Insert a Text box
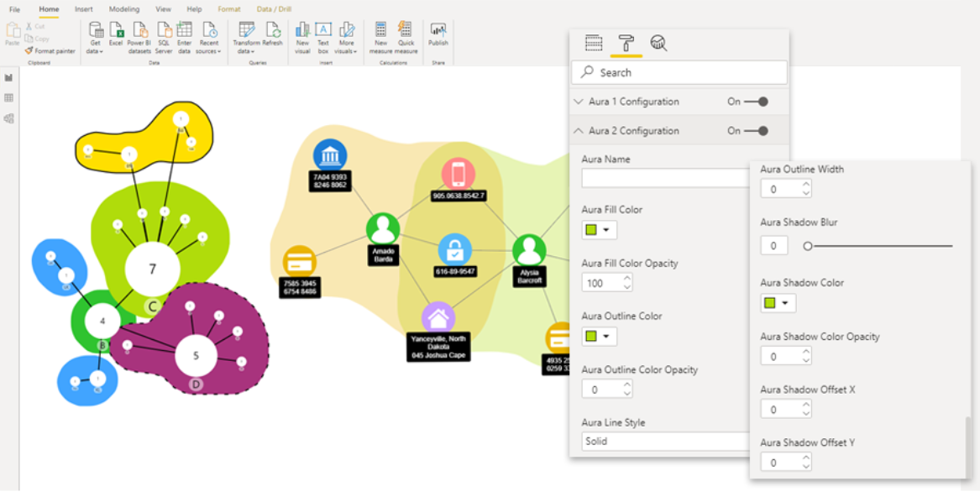980x497 pixels. pyautogui.click(x=323, y=38)
